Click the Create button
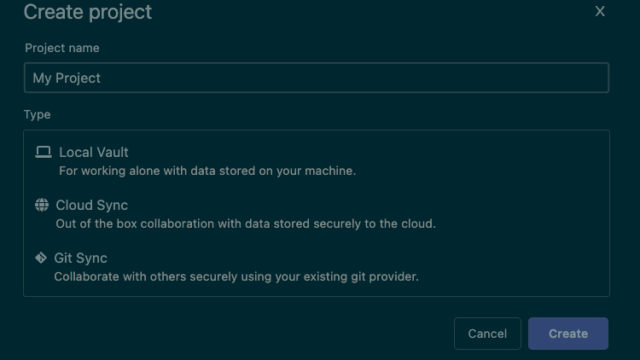This screenshot has width=640, height=360. [568, 333]
